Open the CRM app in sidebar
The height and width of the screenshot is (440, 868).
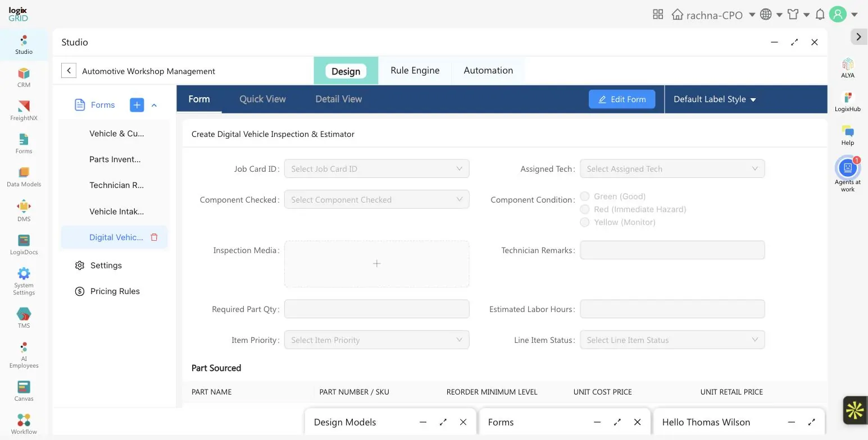(24, 77)
